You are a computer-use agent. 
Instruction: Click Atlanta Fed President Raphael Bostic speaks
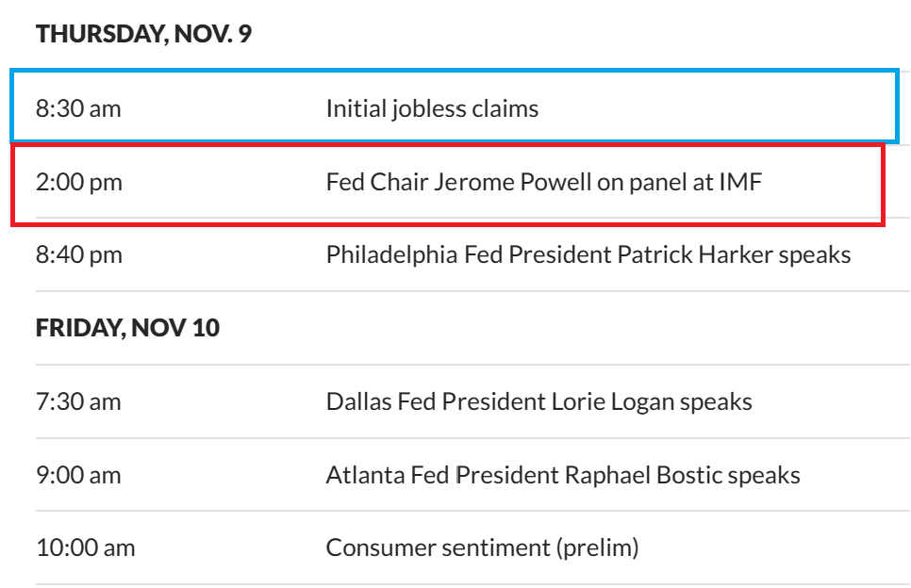click(x=563, y=475)
